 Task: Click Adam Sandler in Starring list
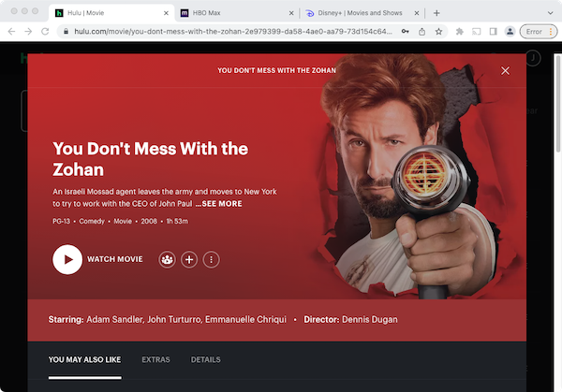point(115,319)
